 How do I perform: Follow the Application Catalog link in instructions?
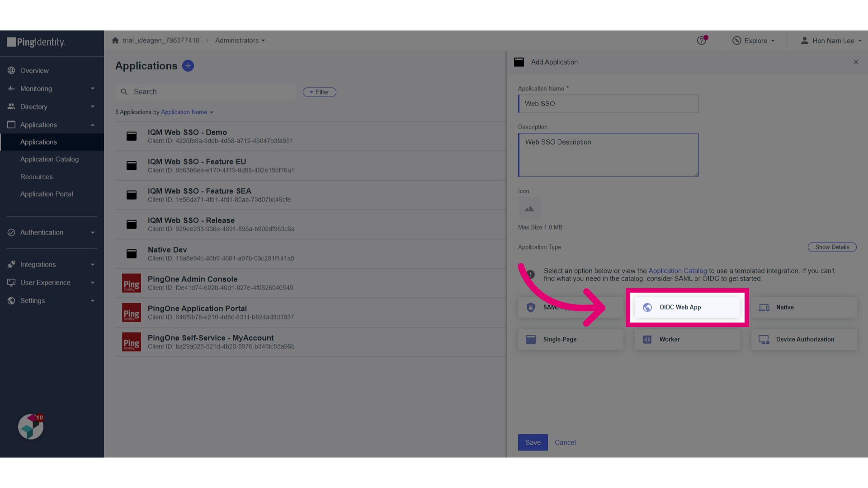(x=678, y=271)
